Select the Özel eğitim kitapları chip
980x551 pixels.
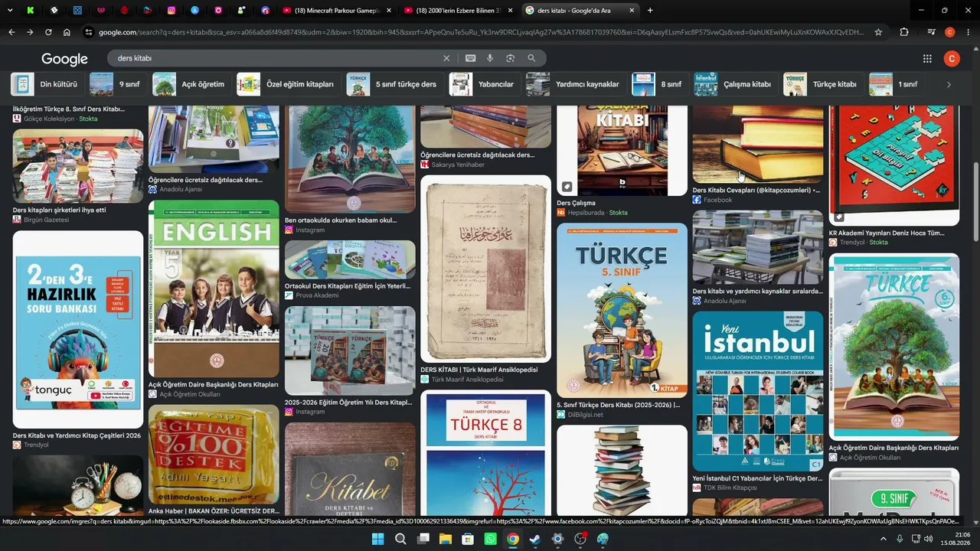point(288,84)
